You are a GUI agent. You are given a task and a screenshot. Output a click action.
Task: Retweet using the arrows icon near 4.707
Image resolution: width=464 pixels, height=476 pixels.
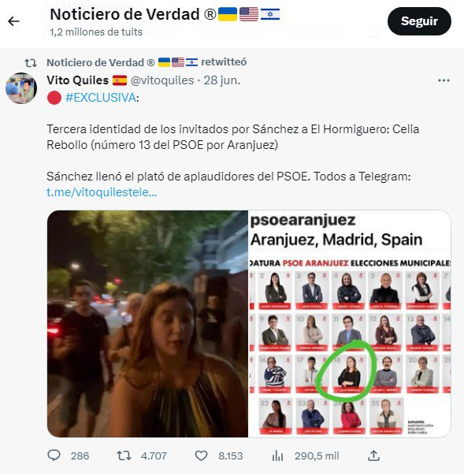(124, 456)
